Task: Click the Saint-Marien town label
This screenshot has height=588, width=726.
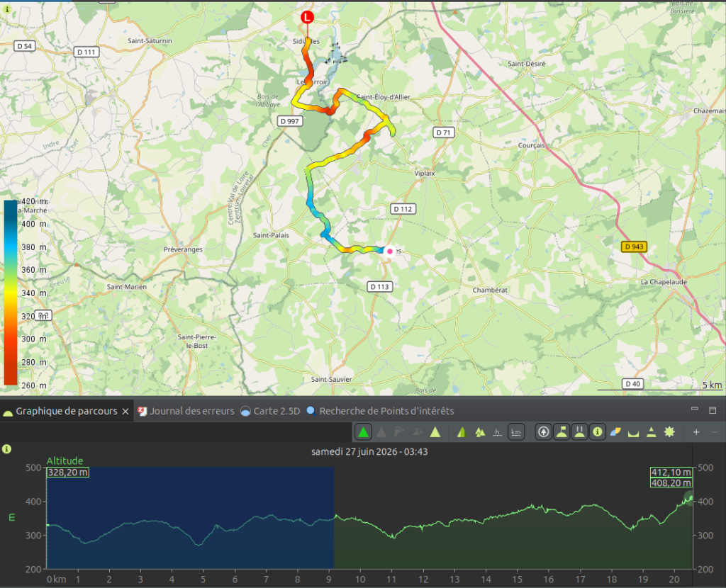Action: 126,287
